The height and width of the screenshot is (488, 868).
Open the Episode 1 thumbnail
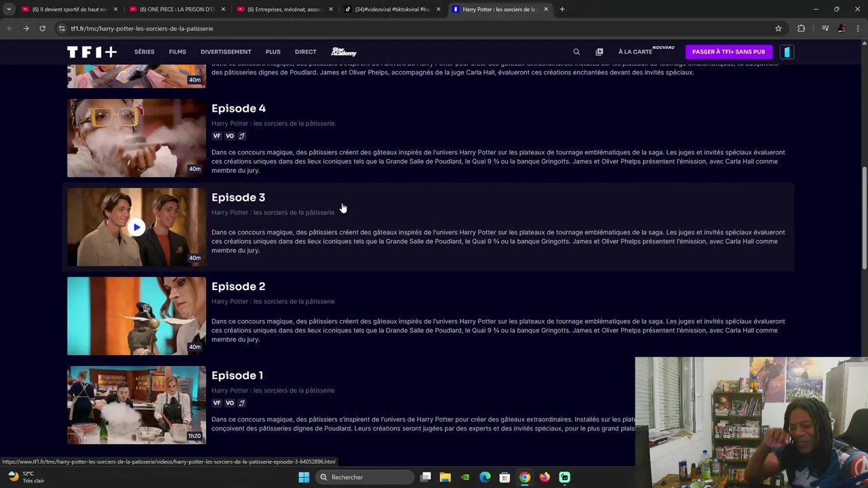pos(136,405)
